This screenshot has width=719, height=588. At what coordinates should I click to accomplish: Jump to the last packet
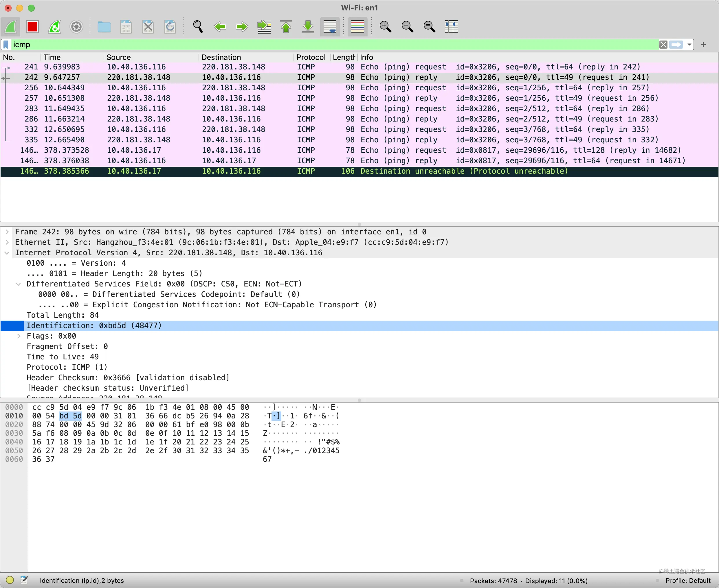[308, 26]
